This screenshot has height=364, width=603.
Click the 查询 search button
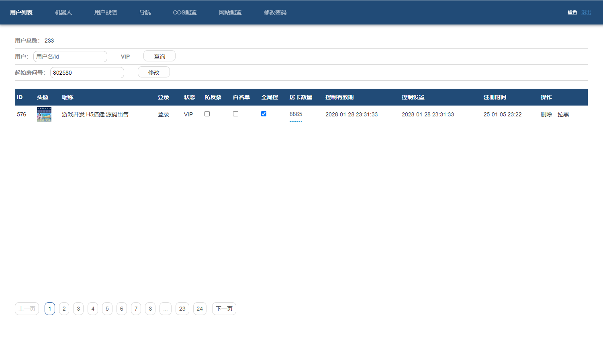(x=159, y=56)
